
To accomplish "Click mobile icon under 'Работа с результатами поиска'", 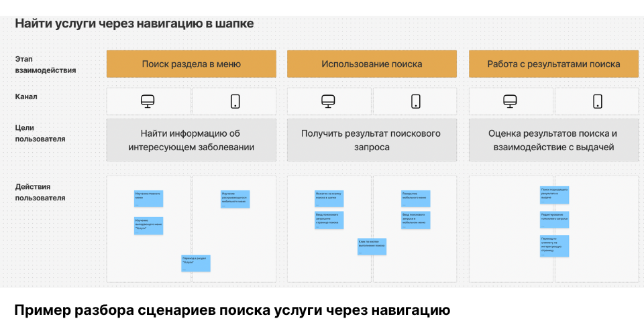I will [597, 101].
